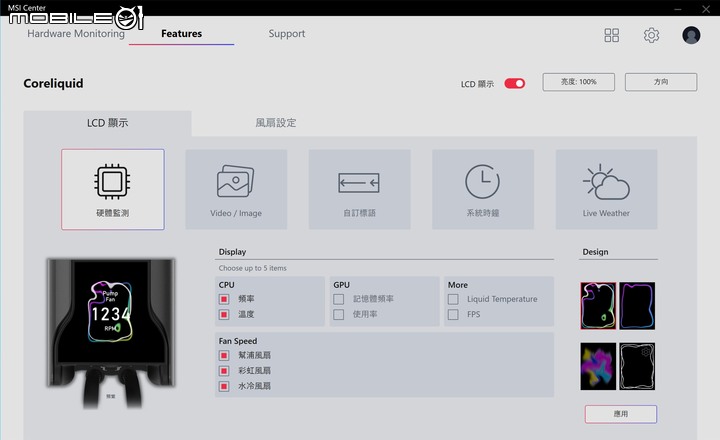Turn off the LCD 顯示 switch
The image size is (720, 440).
tap(514, 84)
